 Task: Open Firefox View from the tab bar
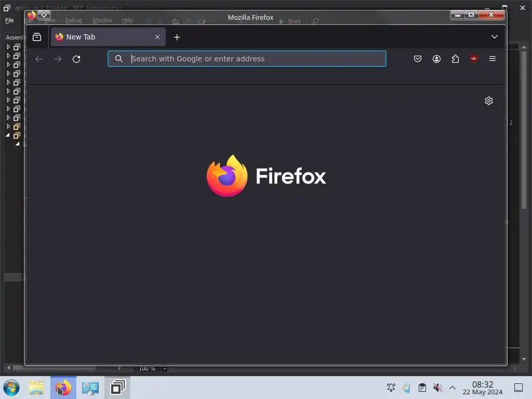pos(37,37)
